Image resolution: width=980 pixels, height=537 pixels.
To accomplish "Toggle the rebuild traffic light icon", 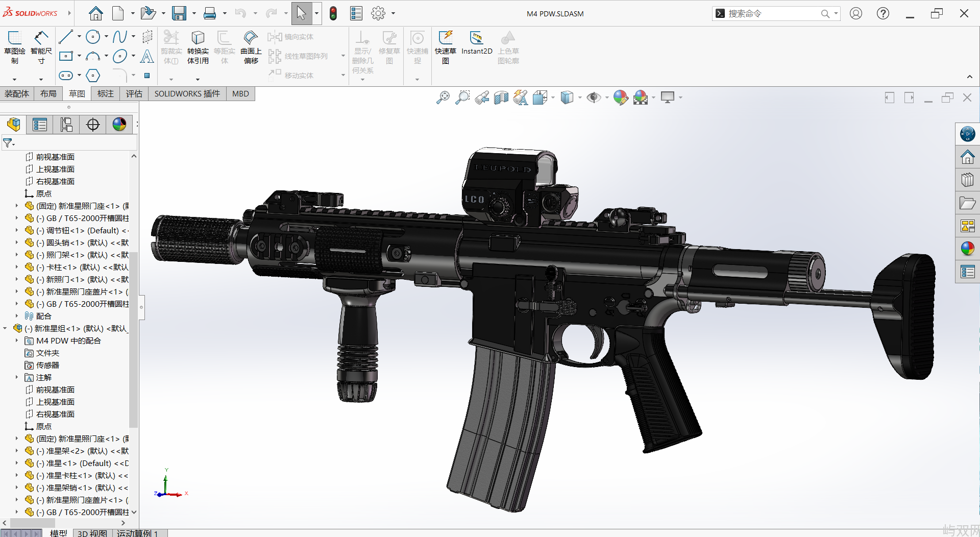I will [333, 14].
